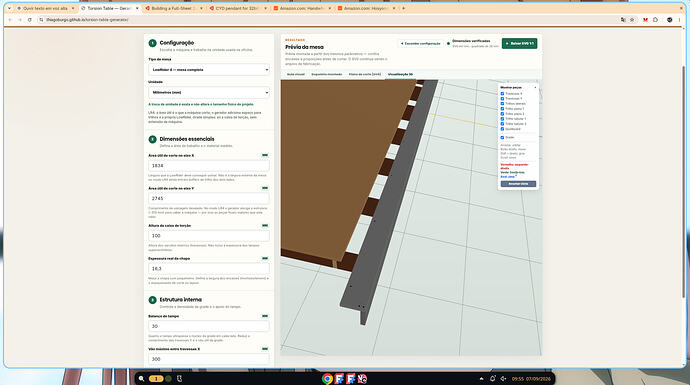Click the translate page icon in address bar
The height and width of the screenshot is (385, 690).
pyautogui.click(x=623, y=20)
